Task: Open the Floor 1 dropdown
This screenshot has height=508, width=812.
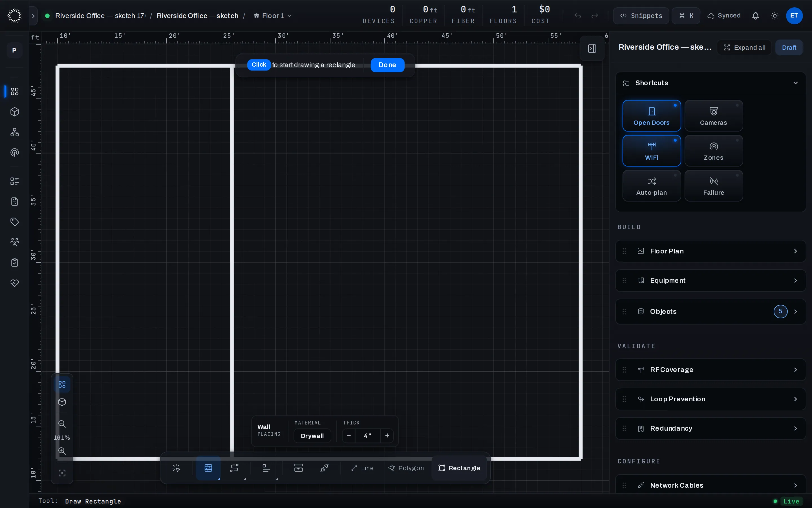Action: coord(273,16)
